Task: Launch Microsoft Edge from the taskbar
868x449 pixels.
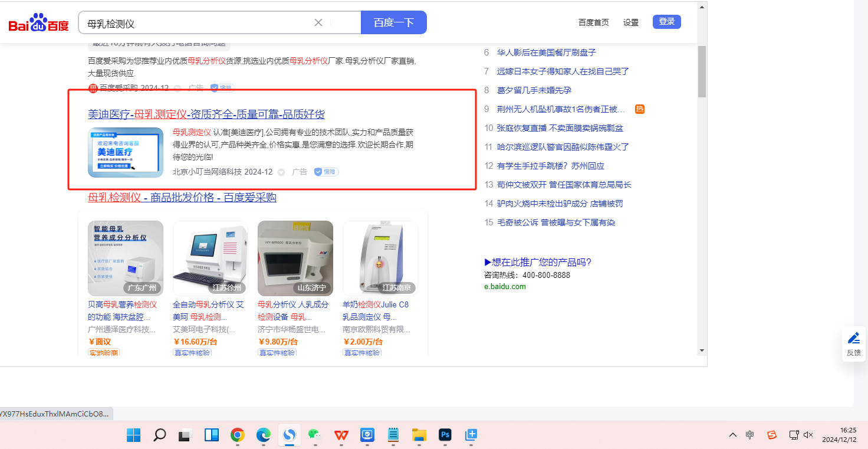Action: point(264,435)
